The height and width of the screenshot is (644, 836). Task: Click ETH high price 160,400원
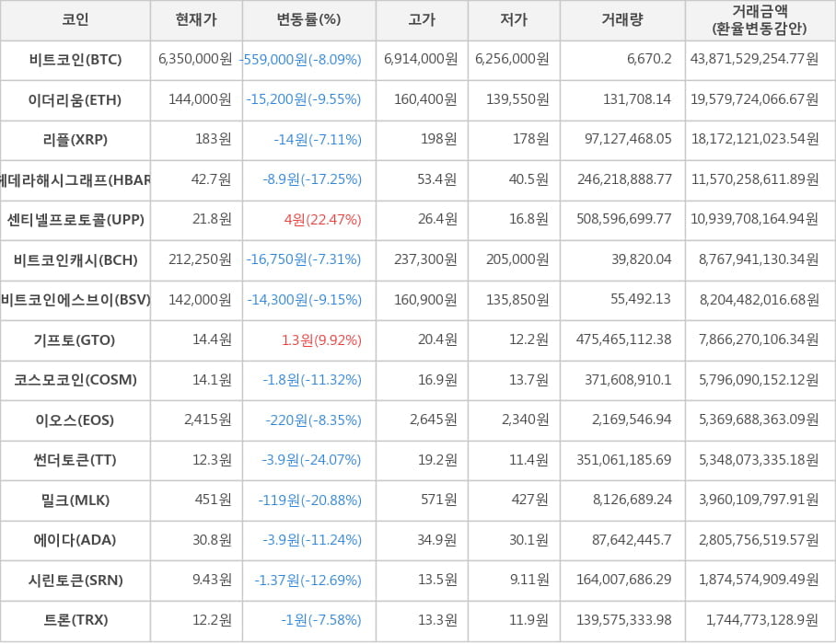425,99
